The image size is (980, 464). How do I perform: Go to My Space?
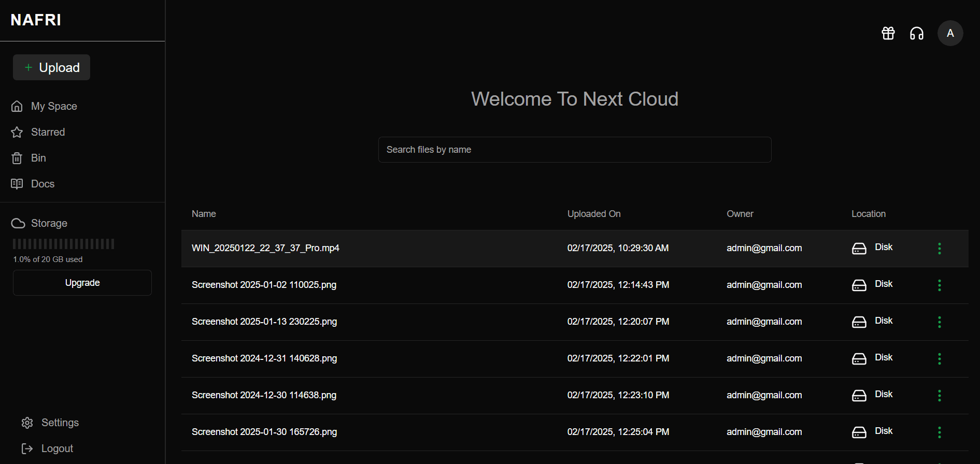click(54, 106)
